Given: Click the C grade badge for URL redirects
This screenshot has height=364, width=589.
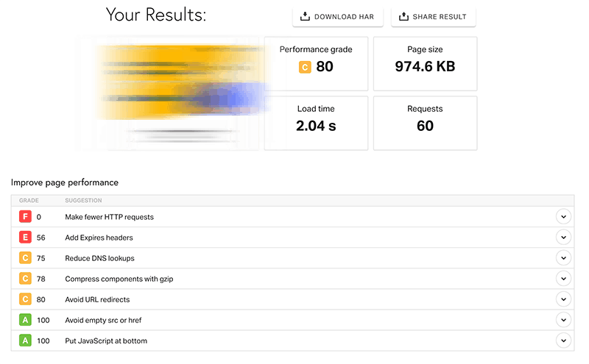Looking at the screenshot, I should pyautogui.click(x=25, y=299).
